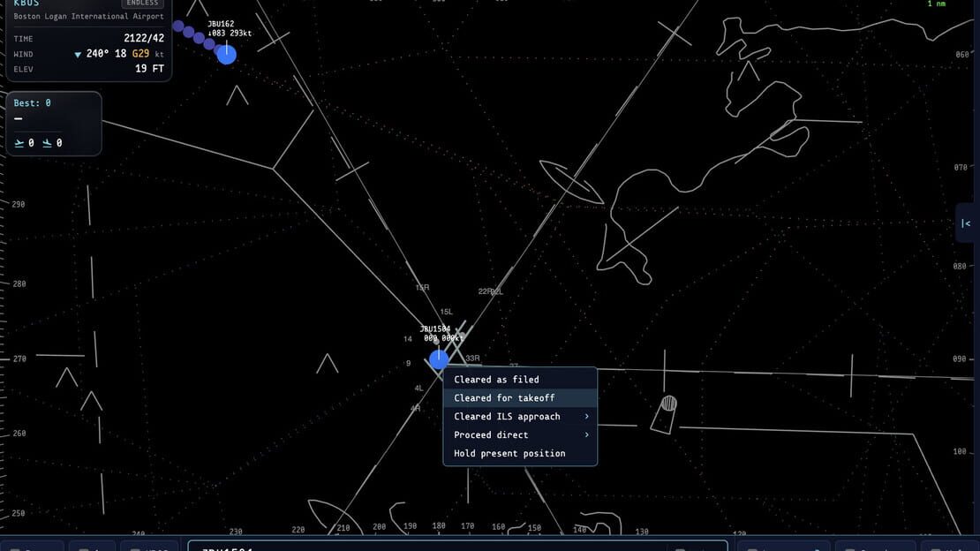Click the '1 nm' scale label
The image size is (980, 551).
click(x=936, y=4)
